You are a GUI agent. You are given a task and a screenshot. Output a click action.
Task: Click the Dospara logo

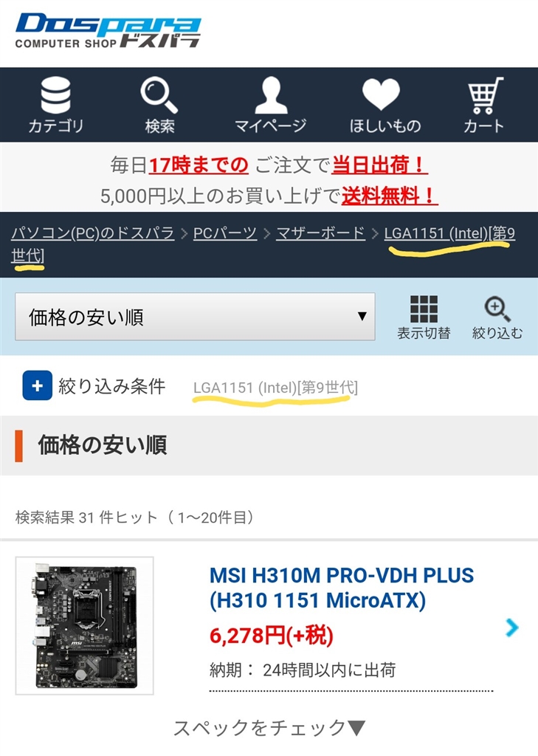click(108, 31)
